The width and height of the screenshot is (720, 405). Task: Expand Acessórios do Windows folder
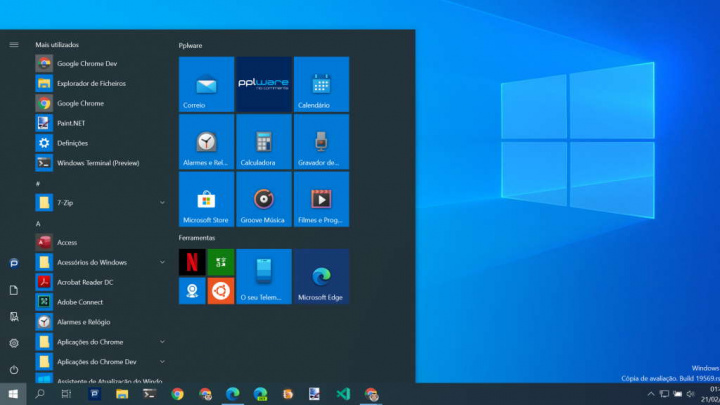pyautogui.click(x=162, y=262)
